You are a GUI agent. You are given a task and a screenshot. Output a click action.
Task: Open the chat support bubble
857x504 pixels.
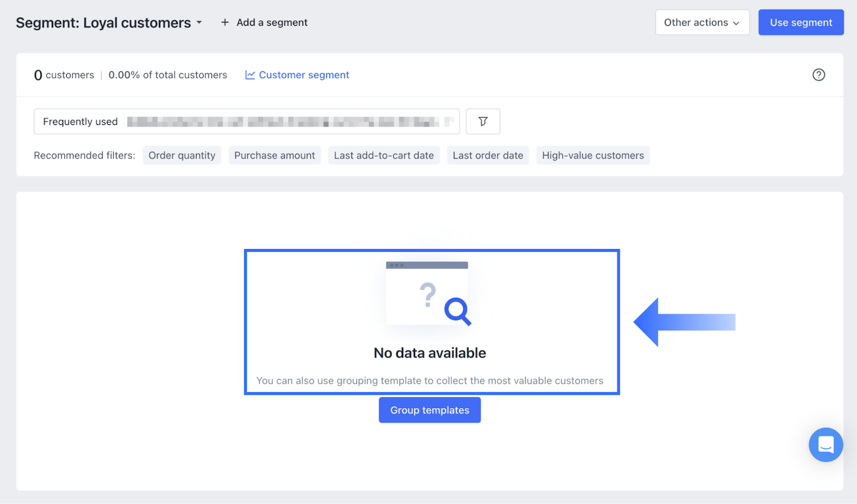coord(825,445)
